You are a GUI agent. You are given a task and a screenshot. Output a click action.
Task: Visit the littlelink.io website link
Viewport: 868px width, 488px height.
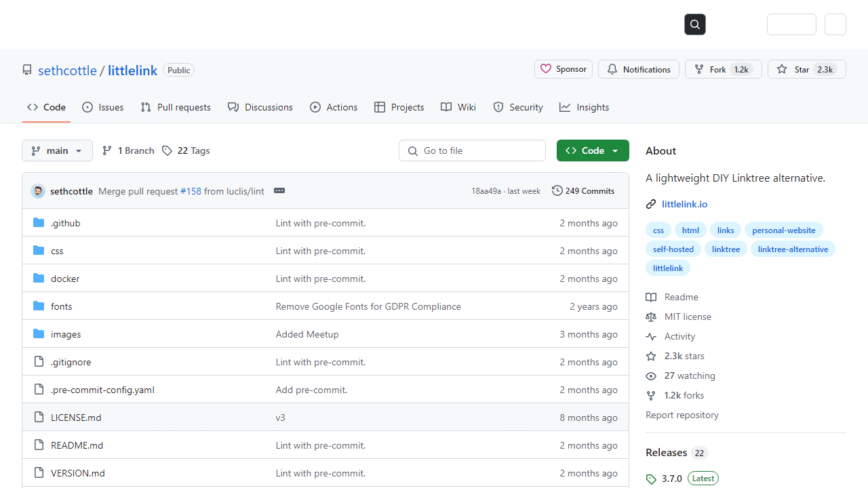coord(684,204)
